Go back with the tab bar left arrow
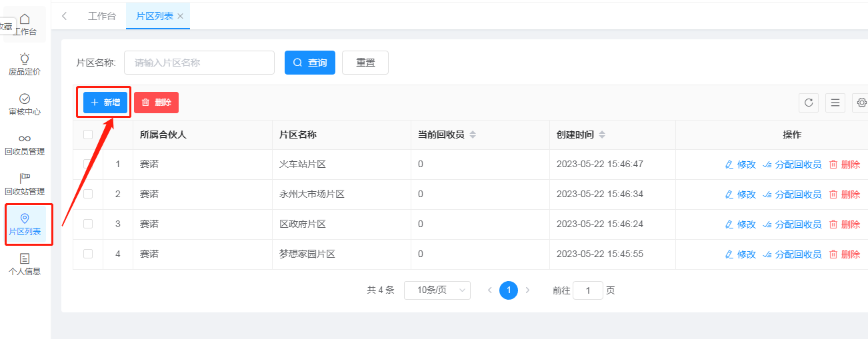 [x=64, y=16]
